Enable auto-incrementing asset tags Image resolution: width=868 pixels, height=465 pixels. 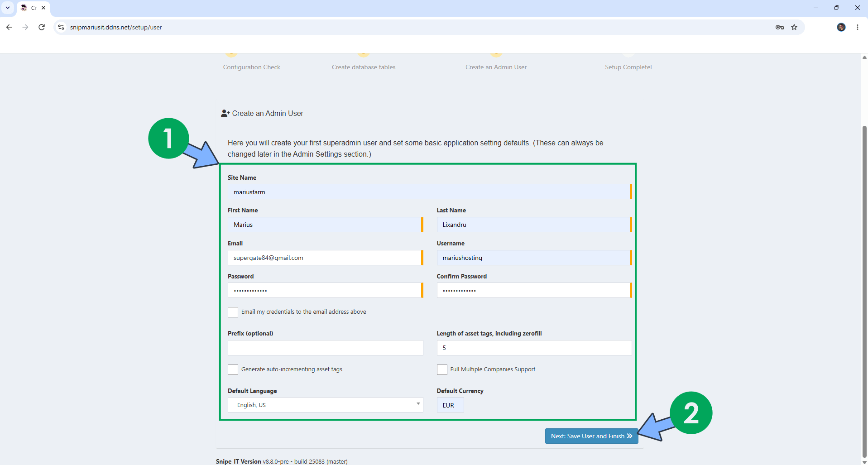(233, 369)
